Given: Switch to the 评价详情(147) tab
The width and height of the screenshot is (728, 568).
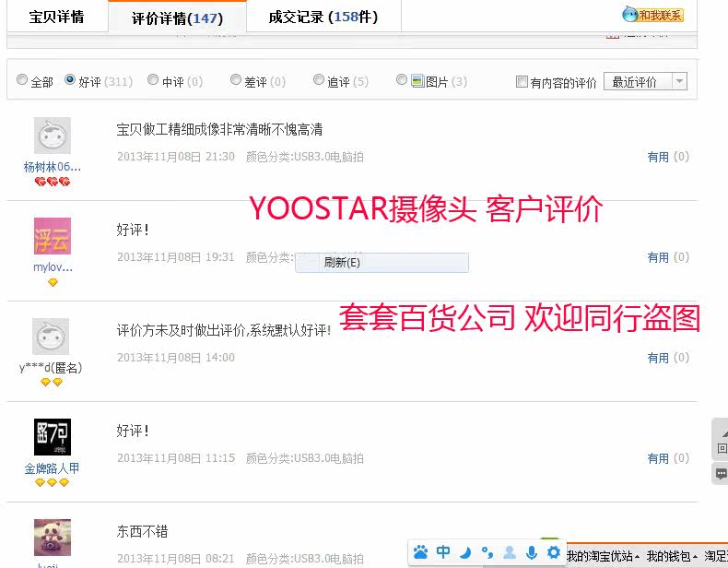Looking at the screenshot, I should click(x=177, y=18).
